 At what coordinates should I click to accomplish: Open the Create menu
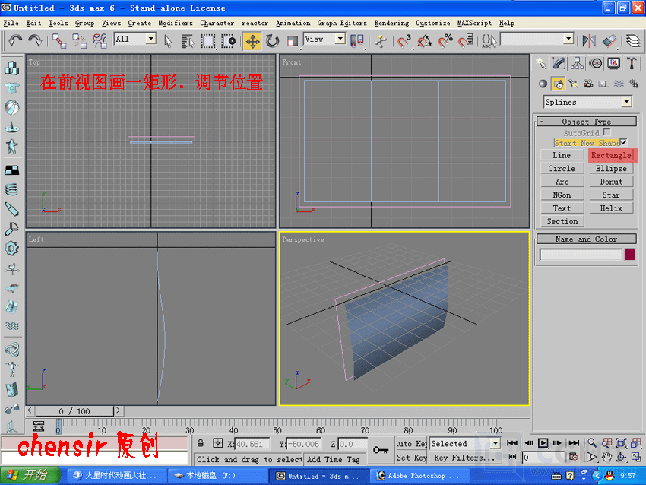click(x=139, y=23)
